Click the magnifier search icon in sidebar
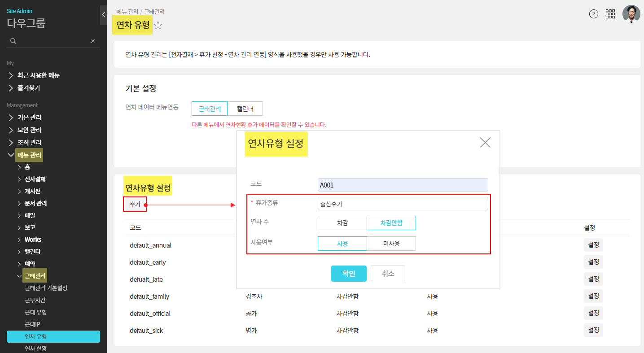 pos(13,41)
